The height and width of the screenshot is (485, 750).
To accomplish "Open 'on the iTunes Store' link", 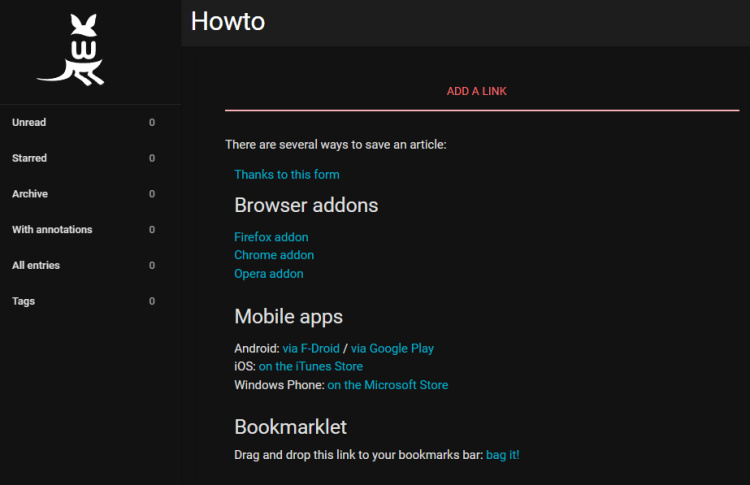I will [310, 367].
